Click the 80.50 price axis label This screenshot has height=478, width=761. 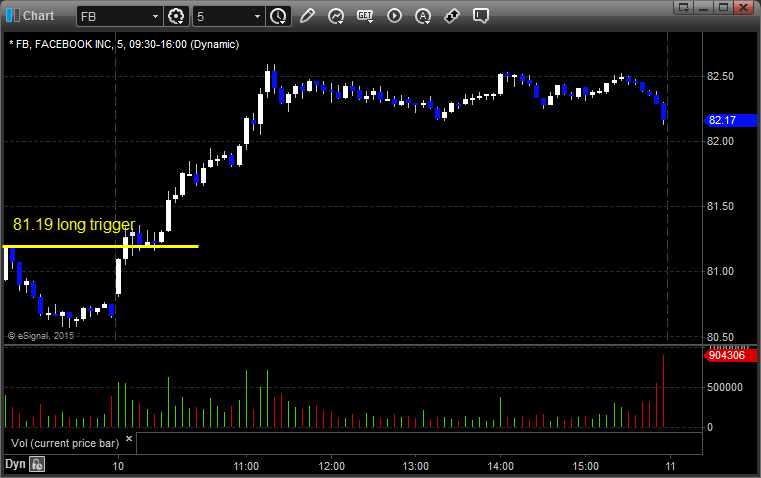click(720, 337)
